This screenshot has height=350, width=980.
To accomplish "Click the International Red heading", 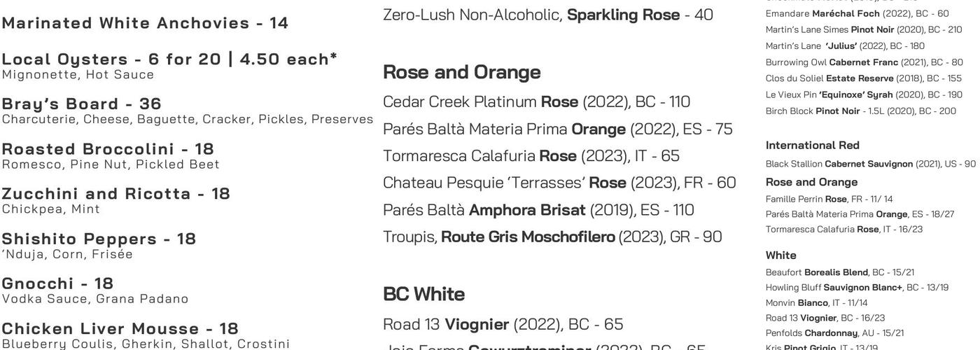I will click(812, 146).
